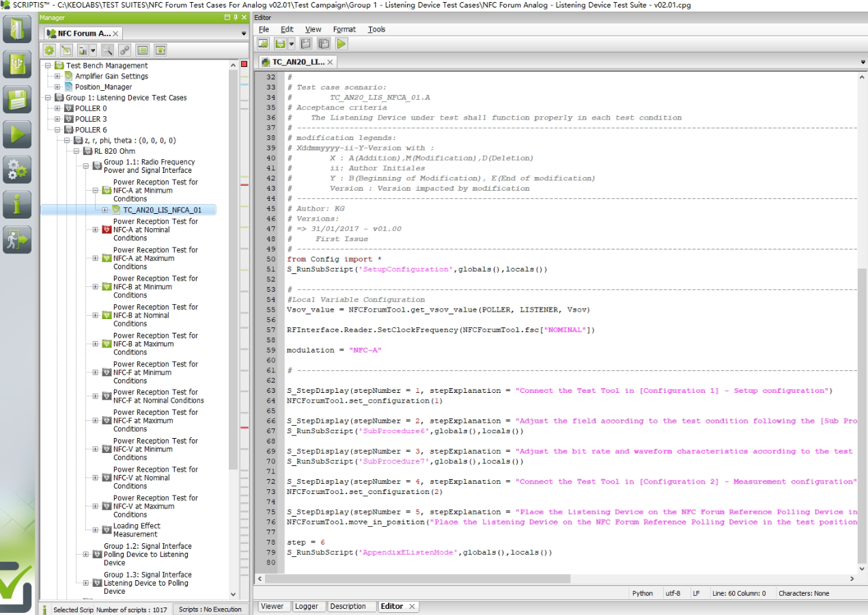The width and height of the screenshot is (868, 615).
Task: Close the TC_AN20_LI... editor tab
Action: pos(331,62)
